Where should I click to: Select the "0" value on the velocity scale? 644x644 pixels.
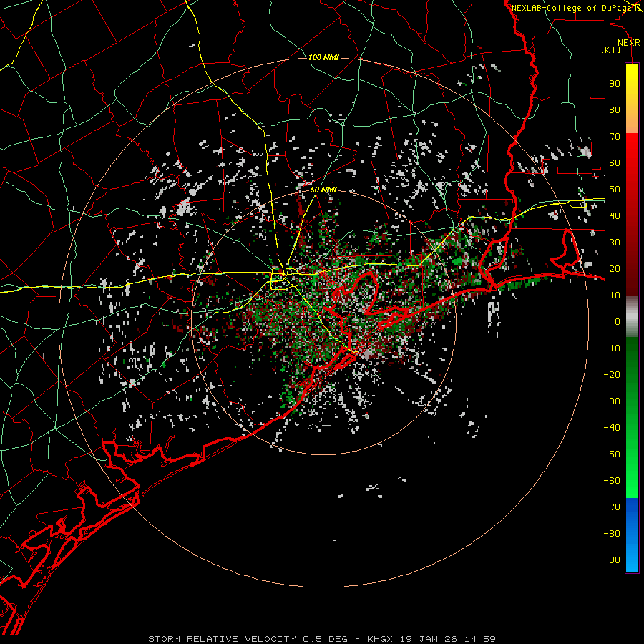(x=618, y=322)
